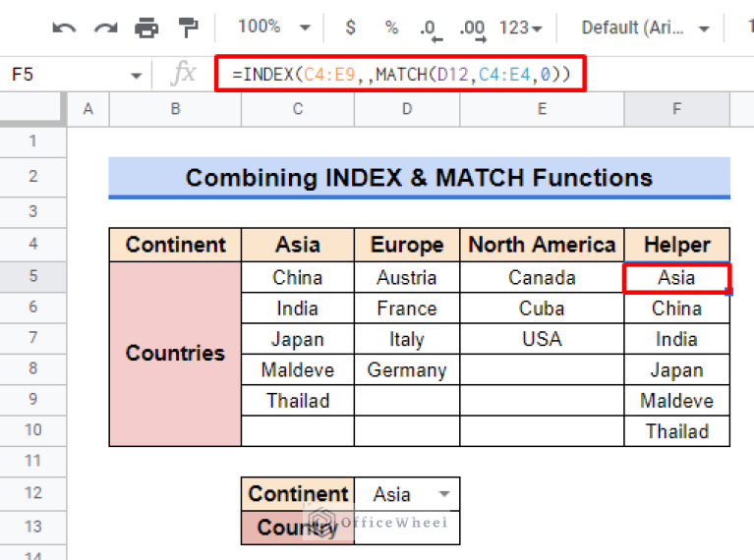Click cell 'China' in the Asia column
Image resolution: width=754 pixels, height=560 pixels.
tap(298, 277)
